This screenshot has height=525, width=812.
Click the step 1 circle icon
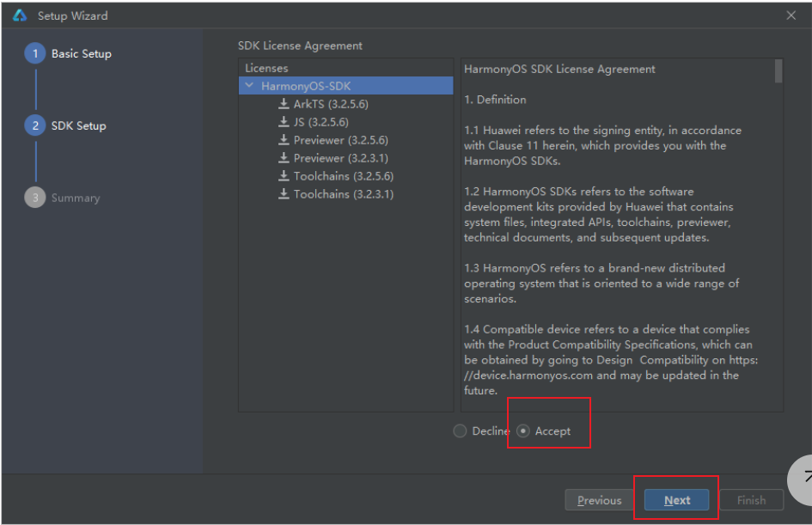pos(35,53)
